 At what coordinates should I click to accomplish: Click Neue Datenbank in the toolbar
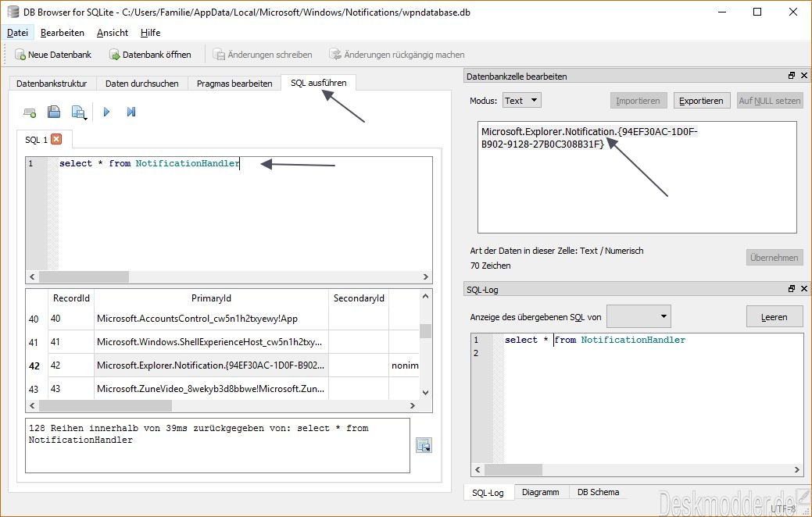tap(53, 55)
